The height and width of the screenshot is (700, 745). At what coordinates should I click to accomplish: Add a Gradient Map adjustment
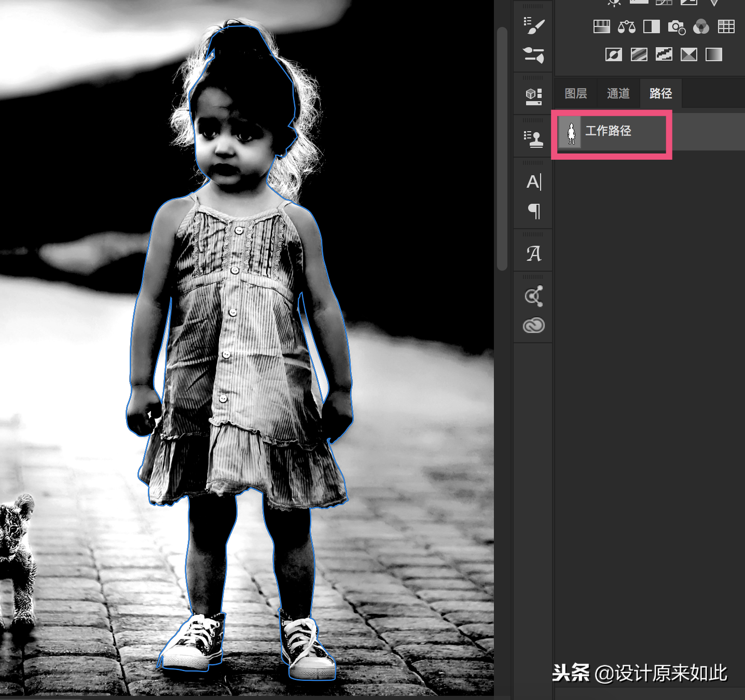713,54
